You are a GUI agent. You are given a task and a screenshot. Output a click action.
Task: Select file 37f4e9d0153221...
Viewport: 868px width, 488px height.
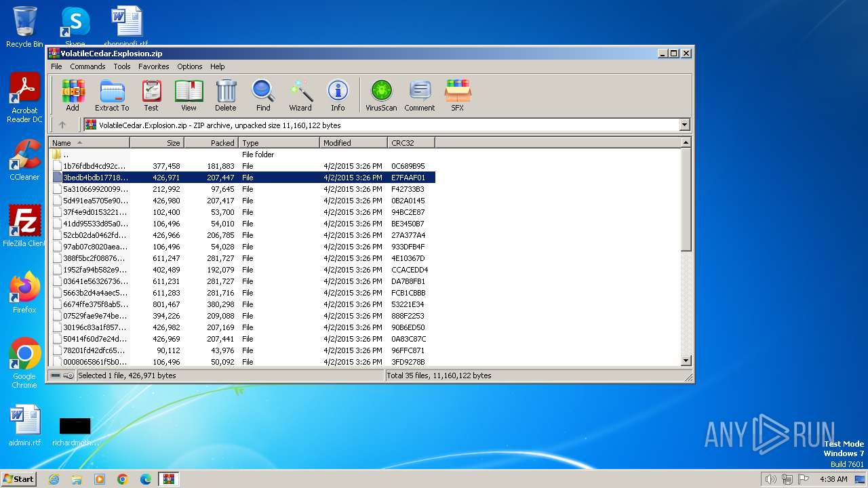click(242, 212)
